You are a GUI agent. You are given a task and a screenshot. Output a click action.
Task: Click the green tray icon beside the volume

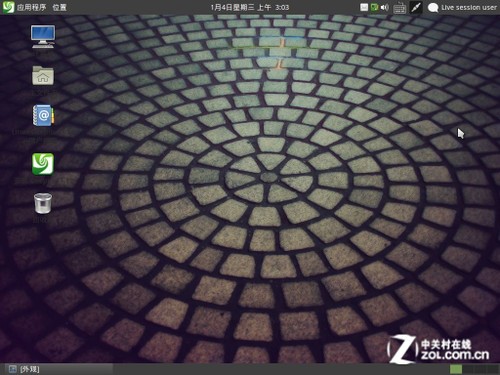pyautogui.click(x=374, y=7)
